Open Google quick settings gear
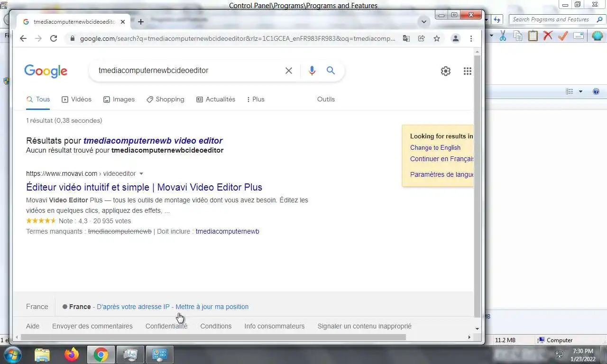 click(x=446, y=71)
